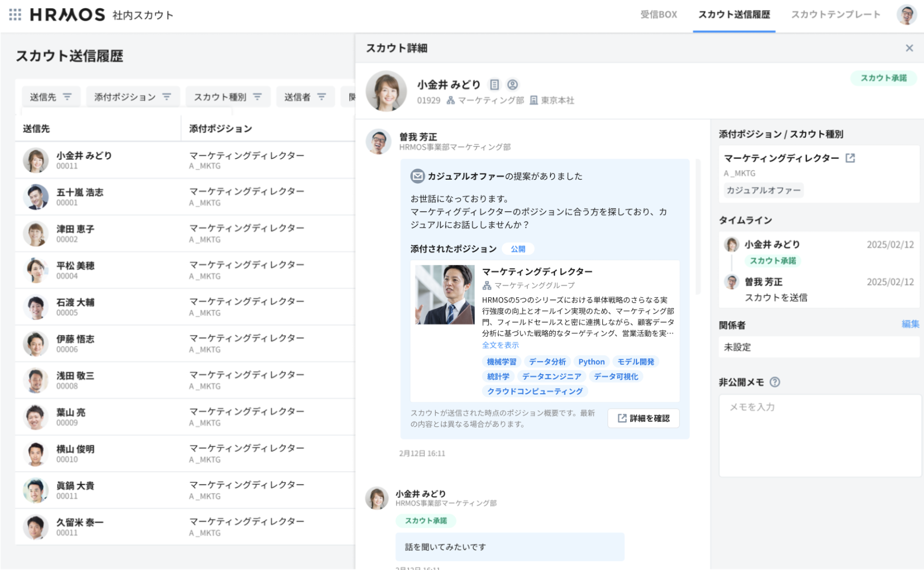Click the profile icon beside 小金井 みどり
The image size is (924, 570).
click(x=513, y=85)
